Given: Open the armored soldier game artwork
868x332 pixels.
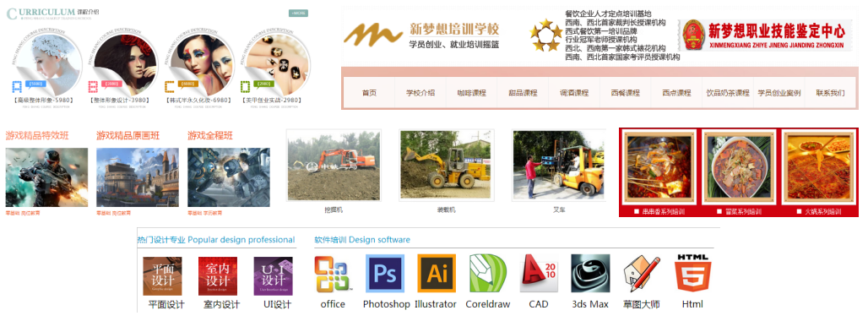Looking at the screenshot, I should tap(46, 177).
